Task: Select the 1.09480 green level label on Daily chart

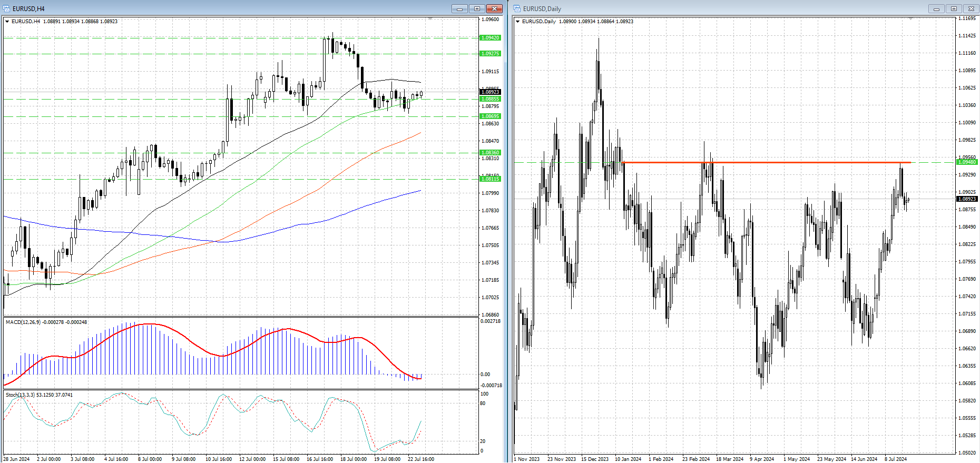Action: point(967,162)
